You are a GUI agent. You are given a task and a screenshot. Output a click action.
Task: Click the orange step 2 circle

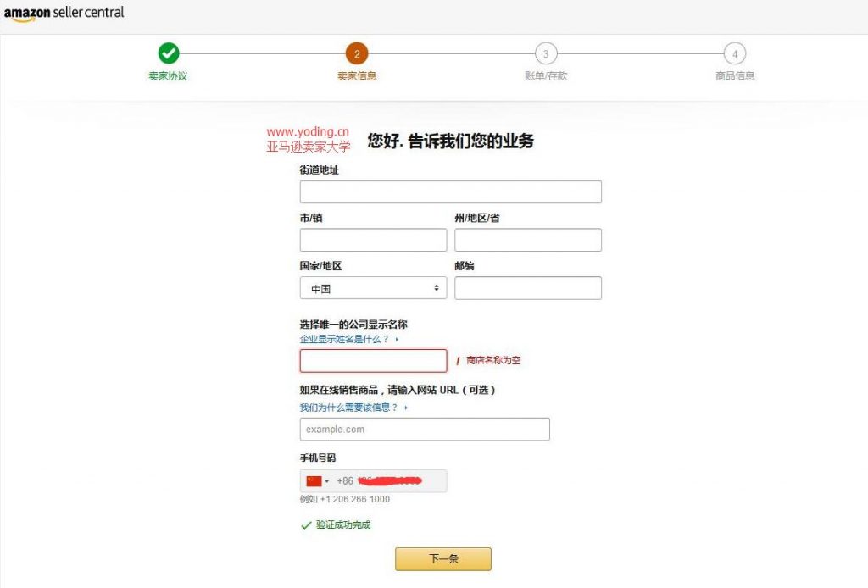tap(357, 53)
